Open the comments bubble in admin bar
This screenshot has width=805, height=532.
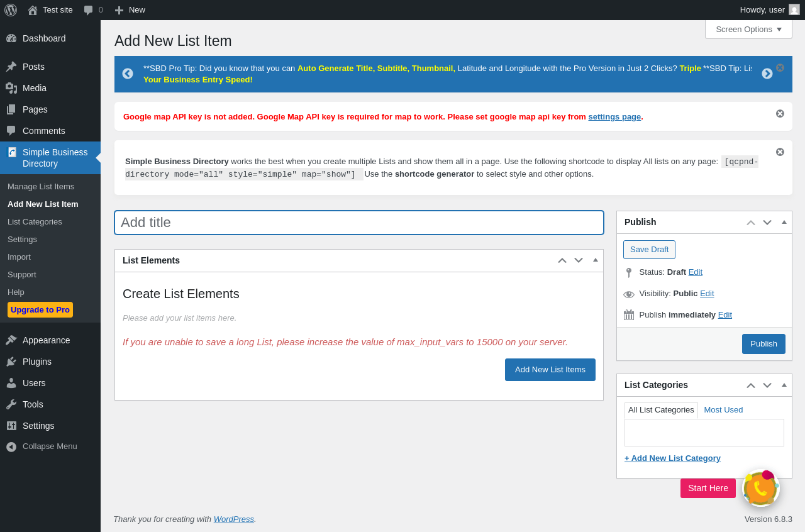(89, 10)
